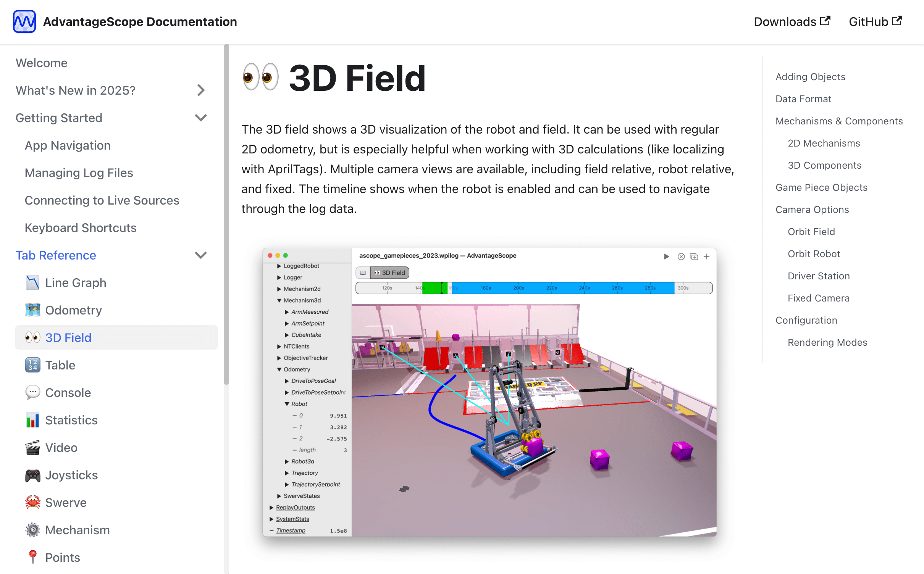Open the Swerve reference page

pyautogui.click(x=66, y=503)
